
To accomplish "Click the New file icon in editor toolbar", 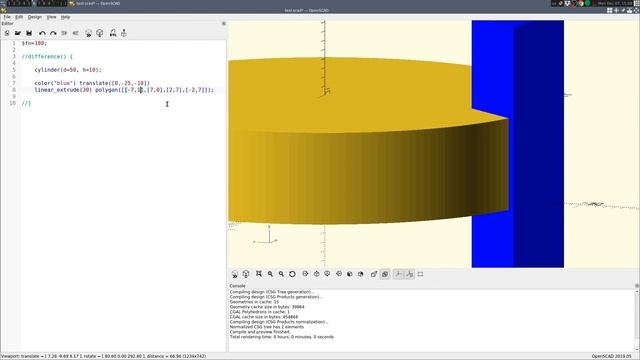I will tap(7, 33).
